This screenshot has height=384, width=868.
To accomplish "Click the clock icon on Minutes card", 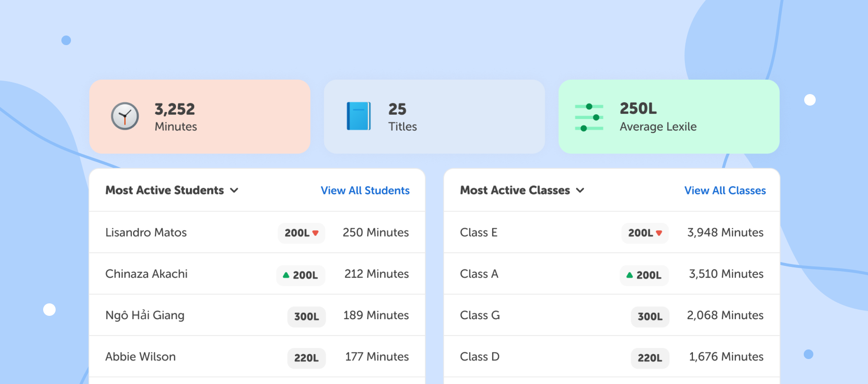I will (125, 116).
